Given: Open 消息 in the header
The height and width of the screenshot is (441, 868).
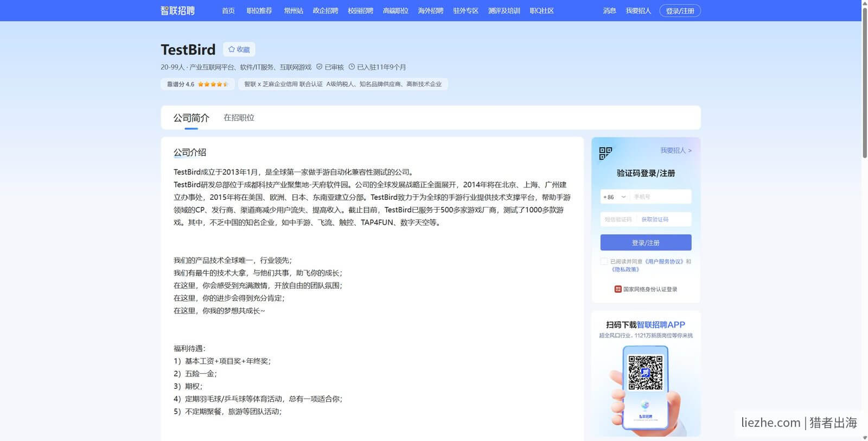Looking at the screenshot, I should (610, 10).
